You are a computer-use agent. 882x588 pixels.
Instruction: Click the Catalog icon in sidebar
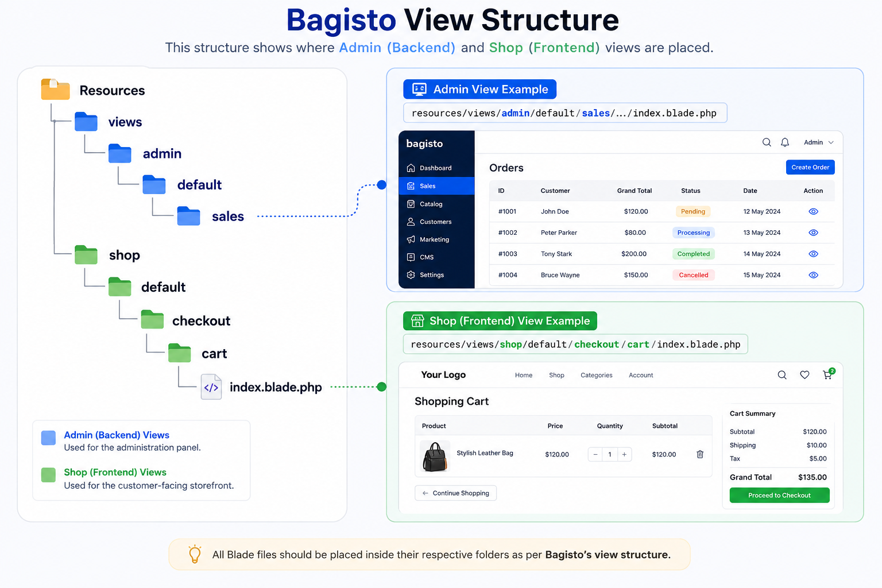tap(411, 204)
